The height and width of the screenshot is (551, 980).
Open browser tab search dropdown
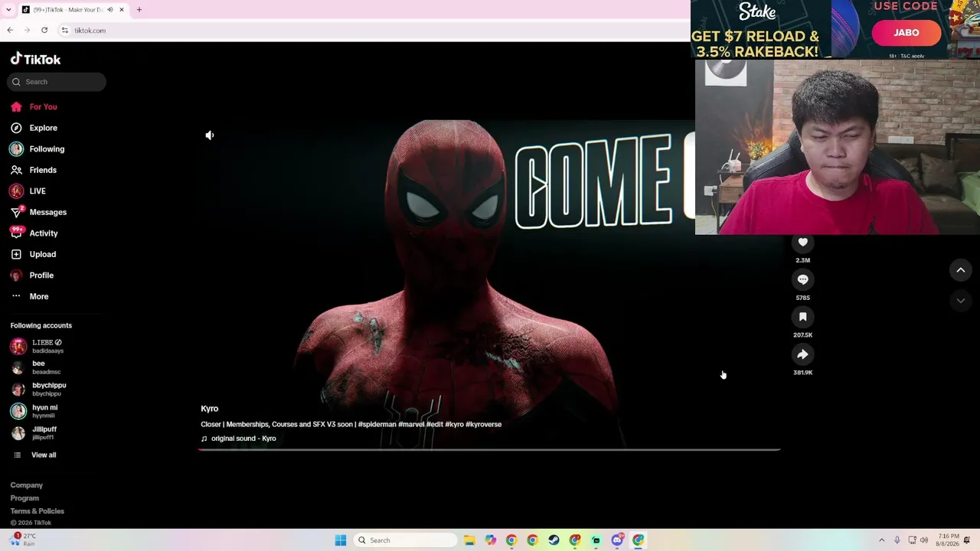tap(9, 10)
